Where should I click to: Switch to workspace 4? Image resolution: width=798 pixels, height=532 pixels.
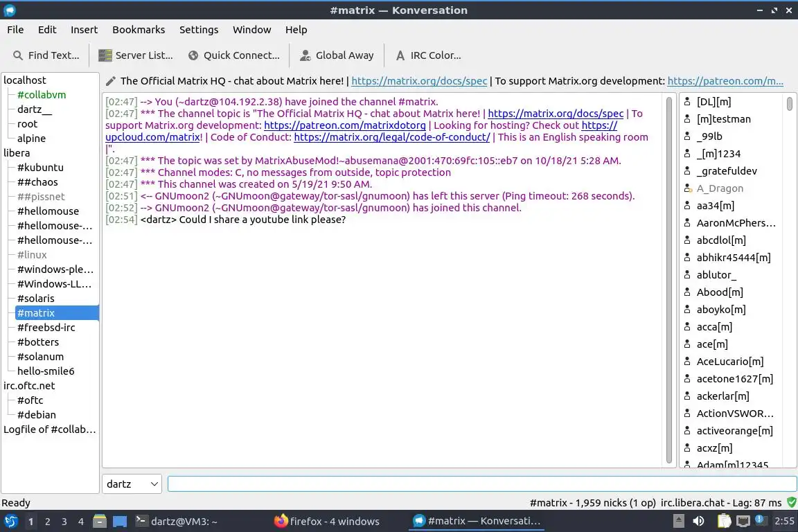click(81, 522)
